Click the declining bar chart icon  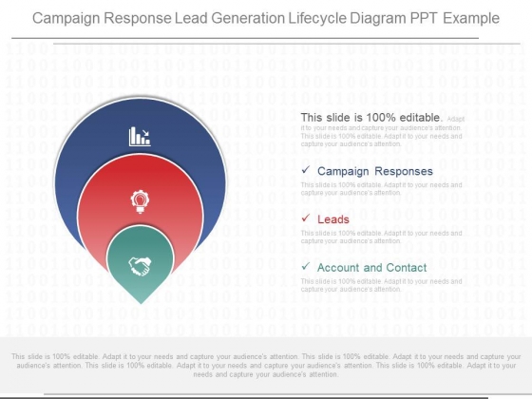tap(140, 137)
